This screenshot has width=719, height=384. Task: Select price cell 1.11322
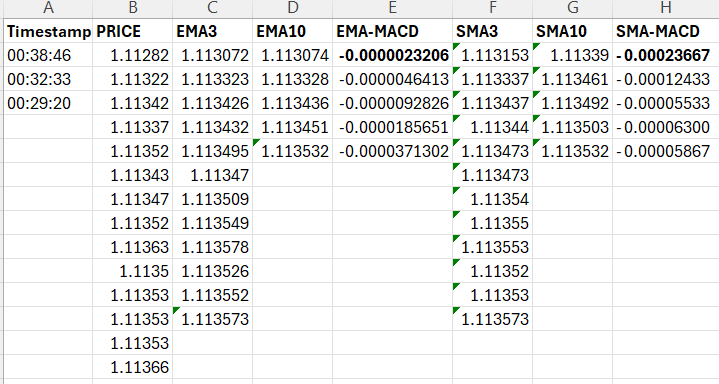(x=133, y=79)
